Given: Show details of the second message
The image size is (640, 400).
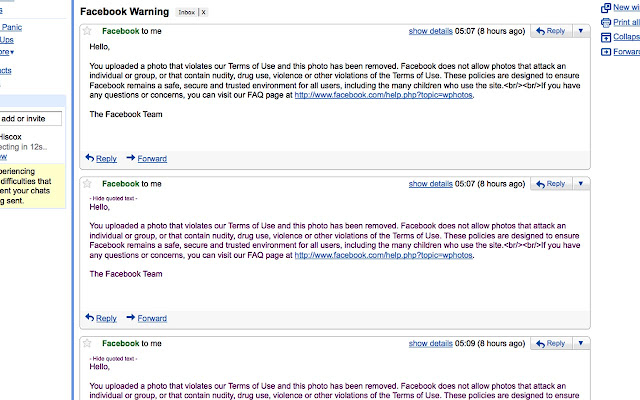Looking at the screenshot, I should 431,184.
